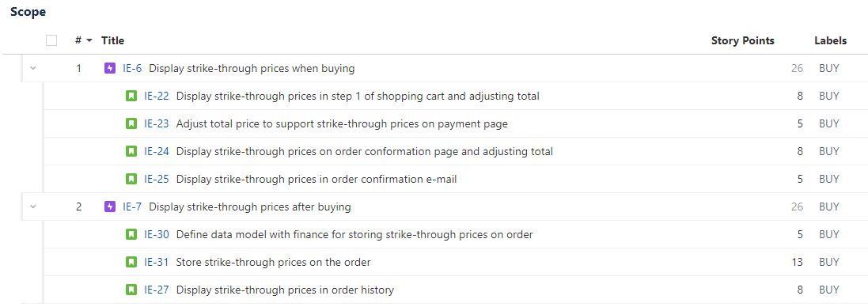Collapse the IE-7 epic row

click(x=32, y=207)
